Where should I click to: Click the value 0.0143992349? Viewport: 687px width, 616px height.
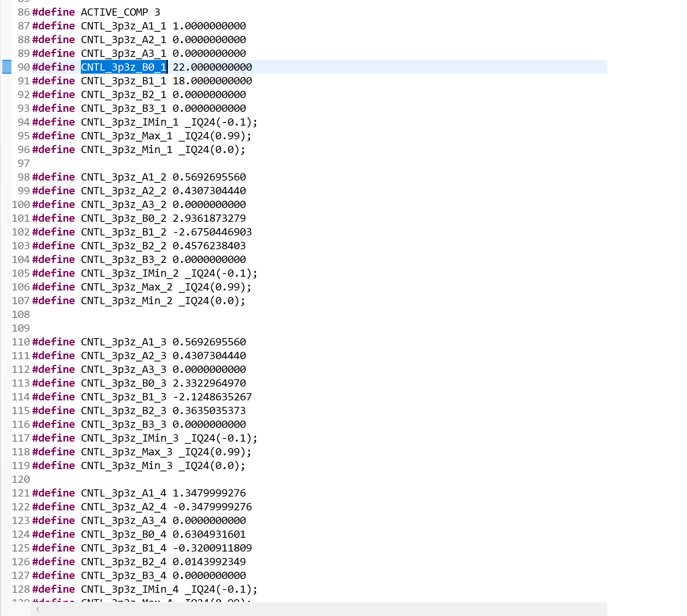[209, 562]
